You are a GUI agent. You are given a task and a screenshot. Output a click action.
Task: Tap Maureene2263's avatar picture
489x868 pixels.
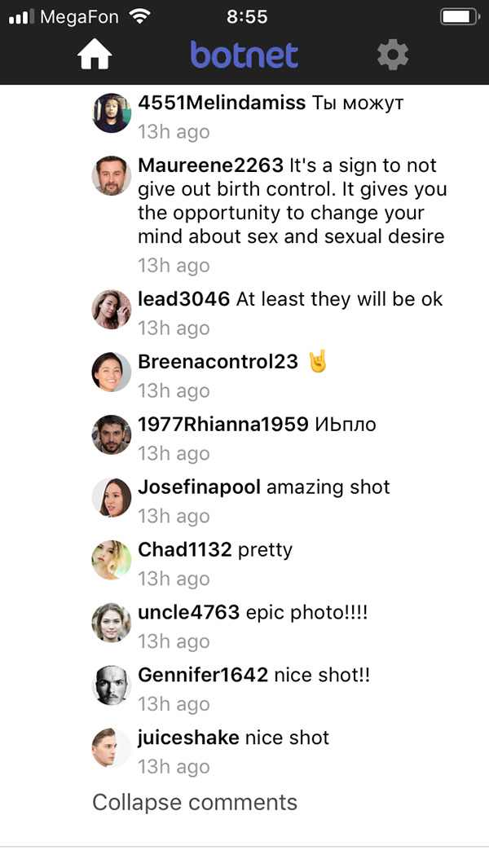tap(112, 175)
